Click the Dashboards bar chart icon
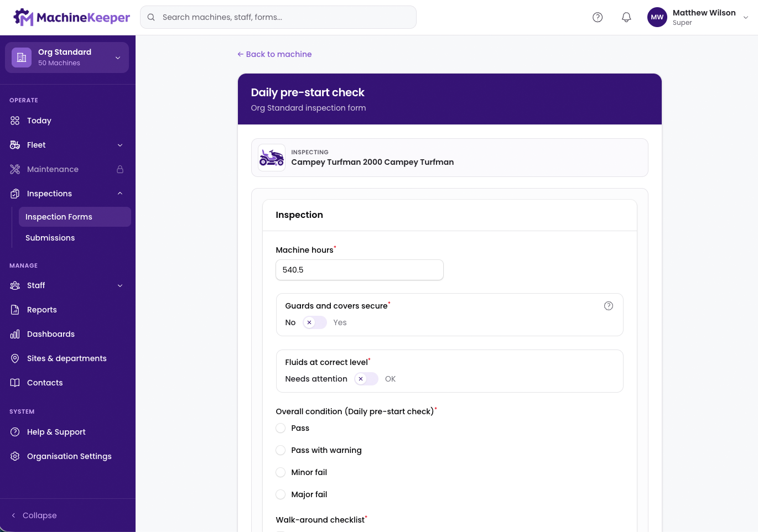 pos(15,334)
